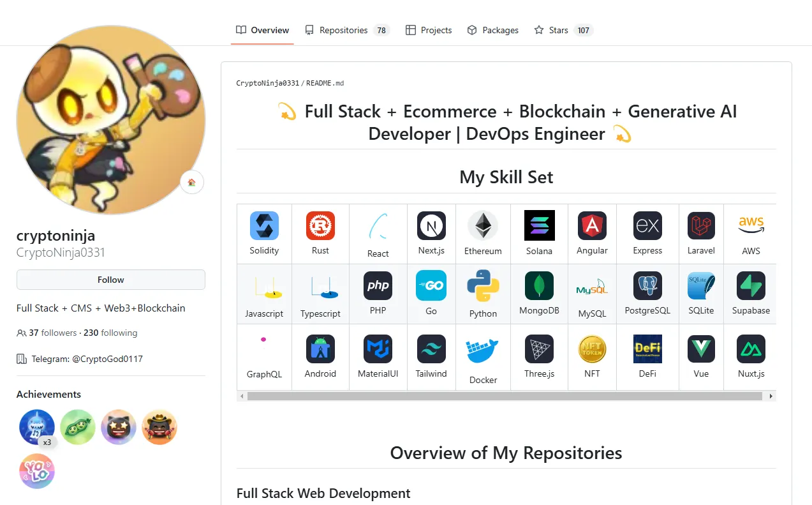The image size is (812, 505).
Task: Select the Supabase icon
Action: [x=751, y=285]
